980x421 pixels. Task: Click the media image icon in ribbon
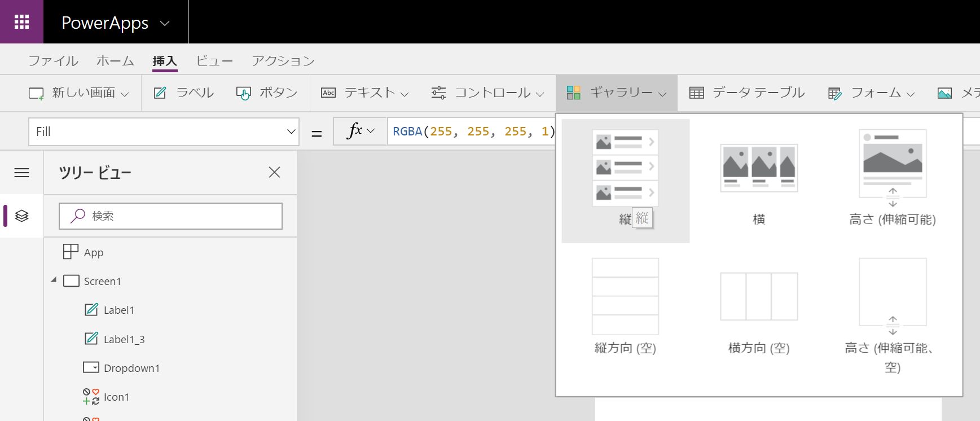[x=944, y=93]
